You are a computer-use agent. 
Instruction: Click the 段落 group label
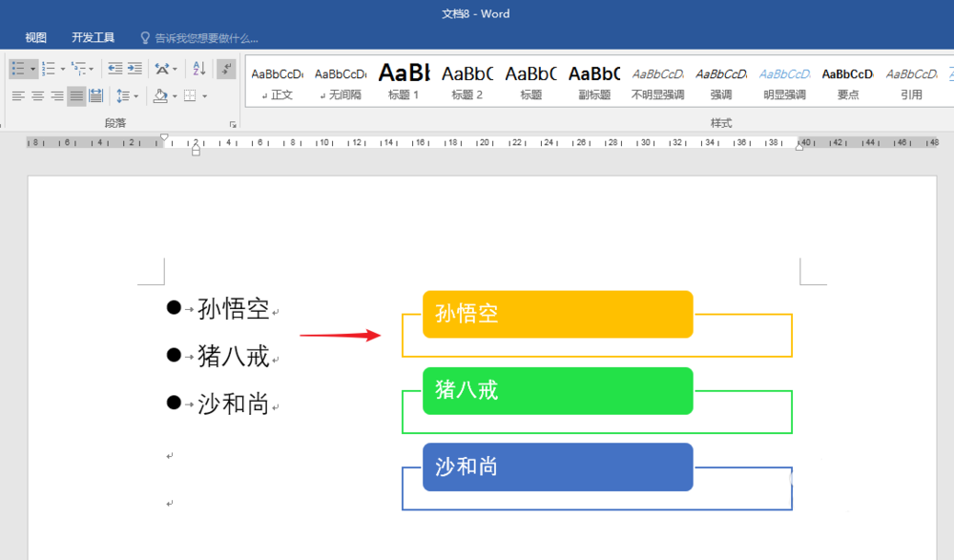(x=115, y=124)
